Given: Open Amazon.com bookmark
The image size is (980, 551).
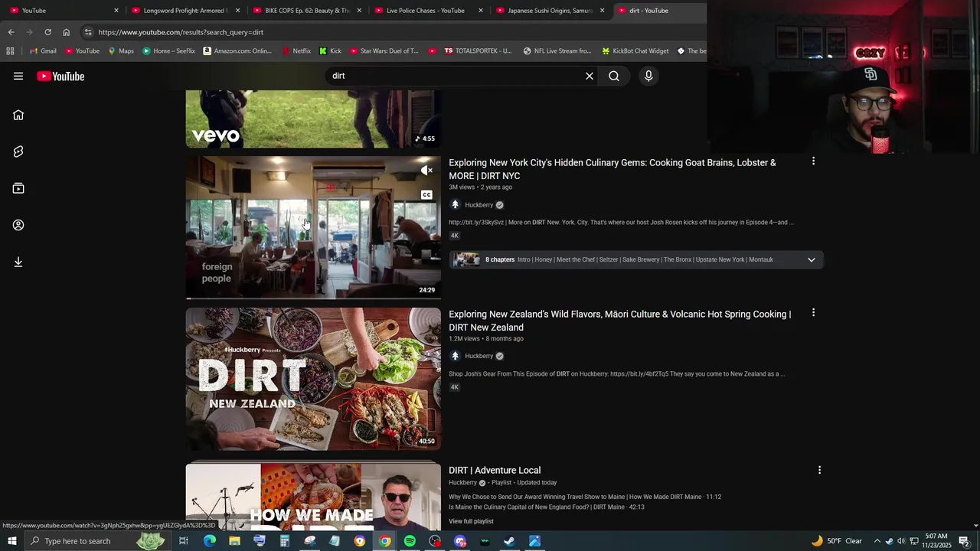Looking at the screenshot, I should (x=237, y=51).
